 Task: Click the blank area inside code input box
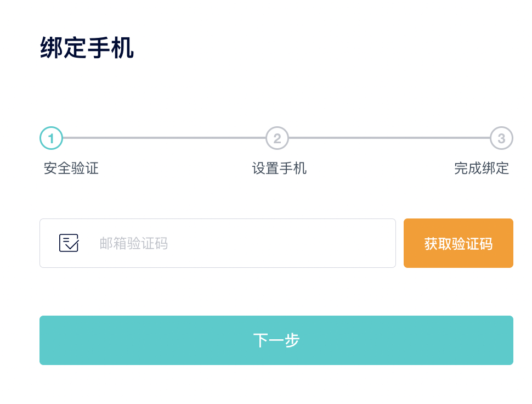coord(281,243)
